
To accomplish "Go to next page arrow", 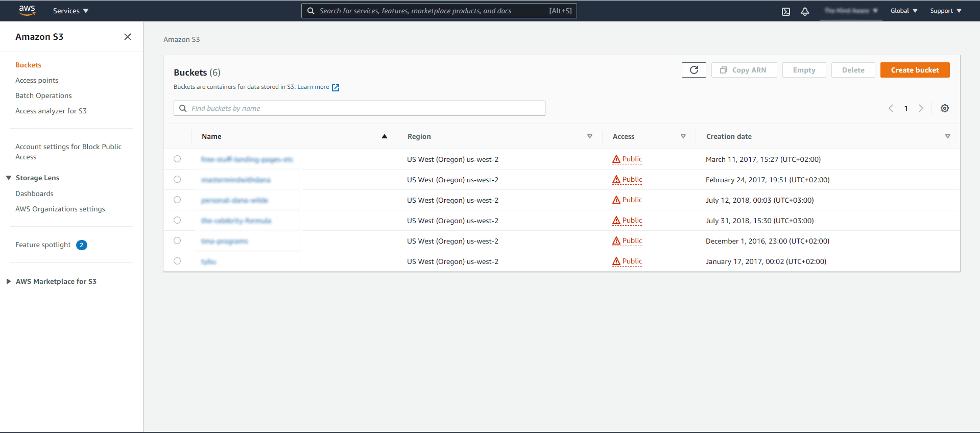I will (921, 108).
